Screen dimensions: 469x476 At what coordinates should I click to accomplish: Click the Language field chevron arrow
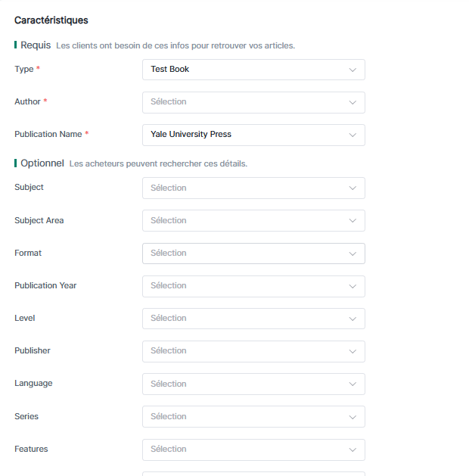[353, 384]
